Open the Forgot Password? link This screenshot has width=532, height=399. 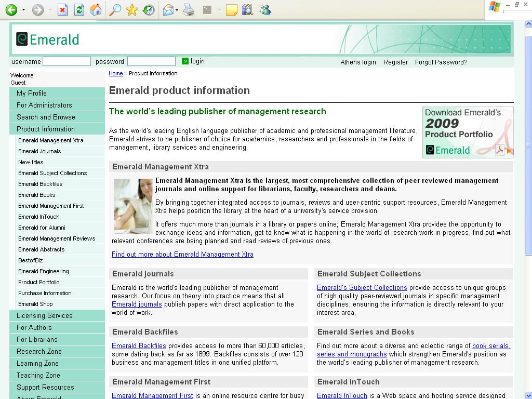pyautogui.click(x=441, y=62)
